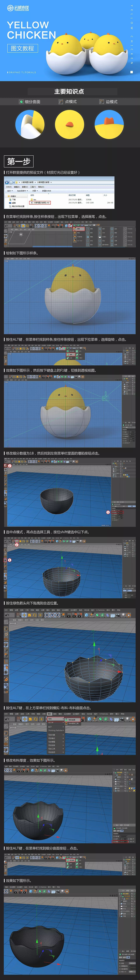Select 最近访问的位置 in the Explorer sidebar
This screenshot has height=980, width=140.
coord(17,207)
